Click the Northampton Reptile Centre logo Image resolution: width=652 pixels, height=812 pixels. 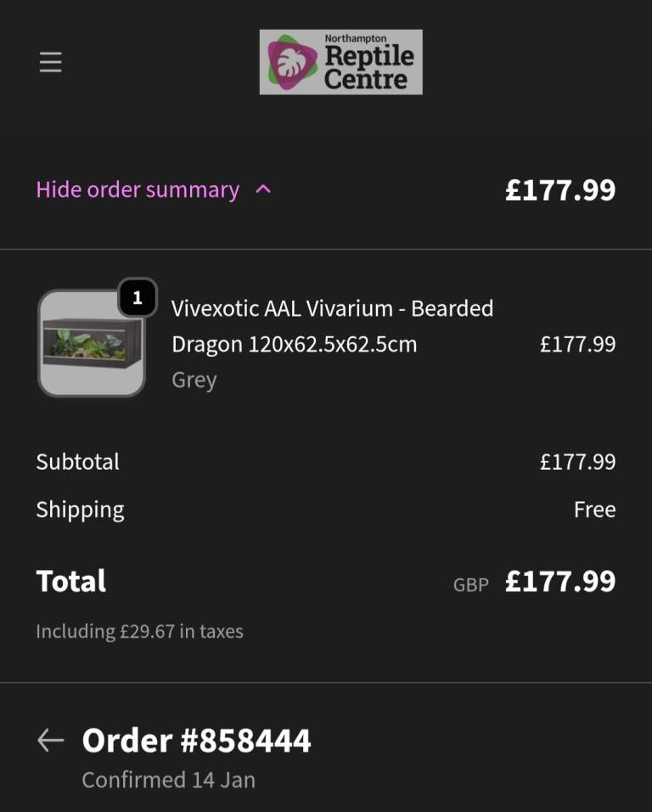tap(340, 62)
